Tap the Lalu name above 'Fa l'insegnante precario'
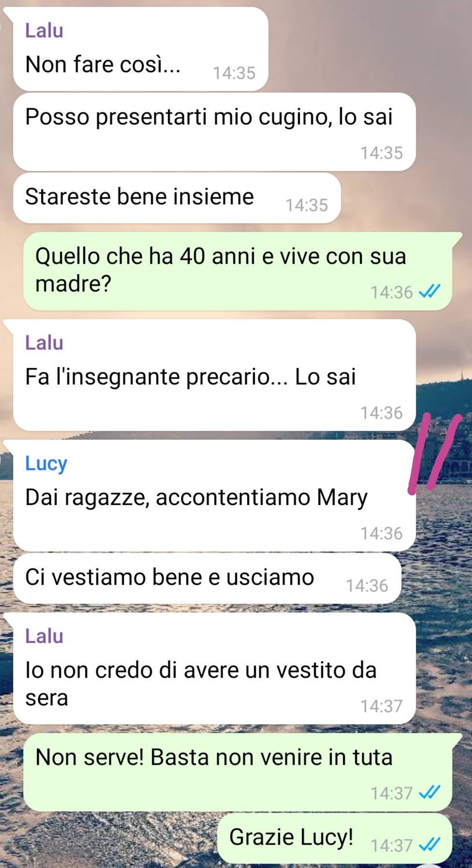The image size is (472, 868). click(x=44, y=343)
